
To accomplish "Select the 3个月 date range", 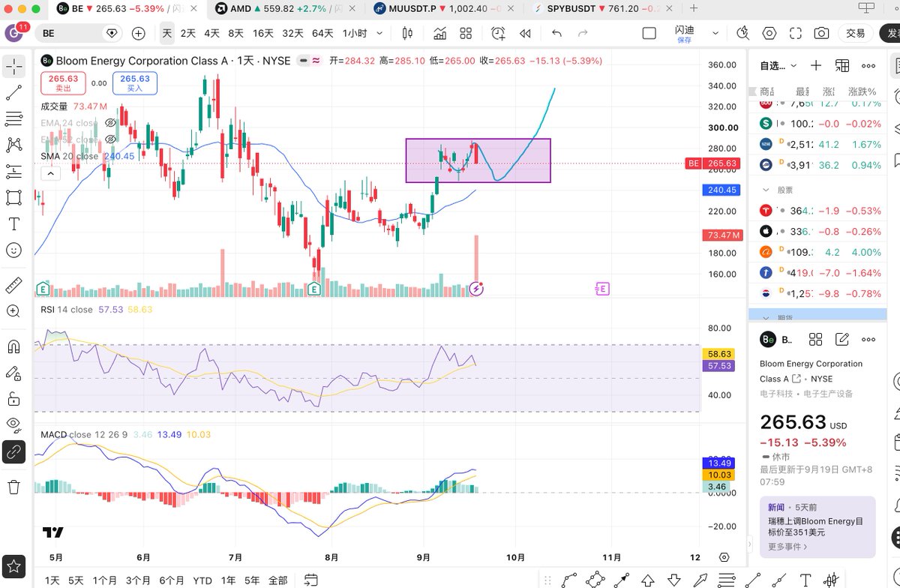I will pos(138,580).
